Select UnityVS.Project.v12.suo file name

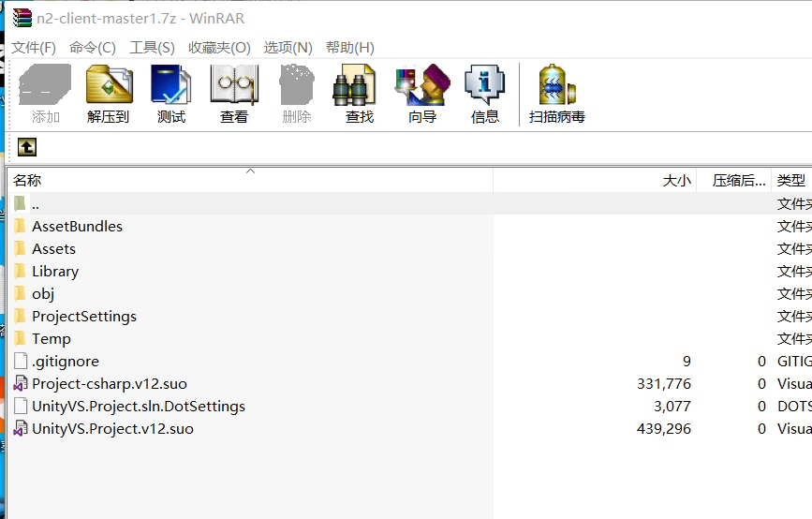pos(112,429)
